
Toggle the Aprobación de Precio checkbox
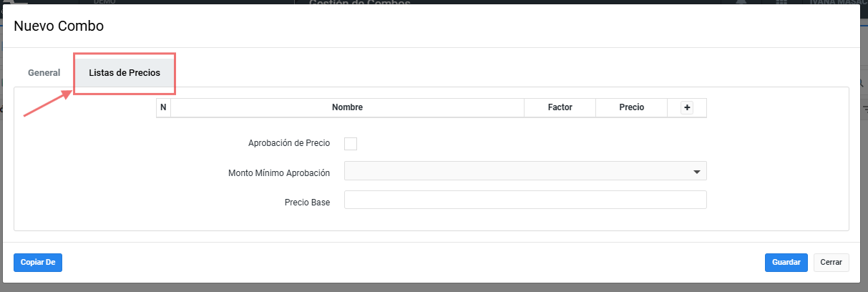(351, 144)
